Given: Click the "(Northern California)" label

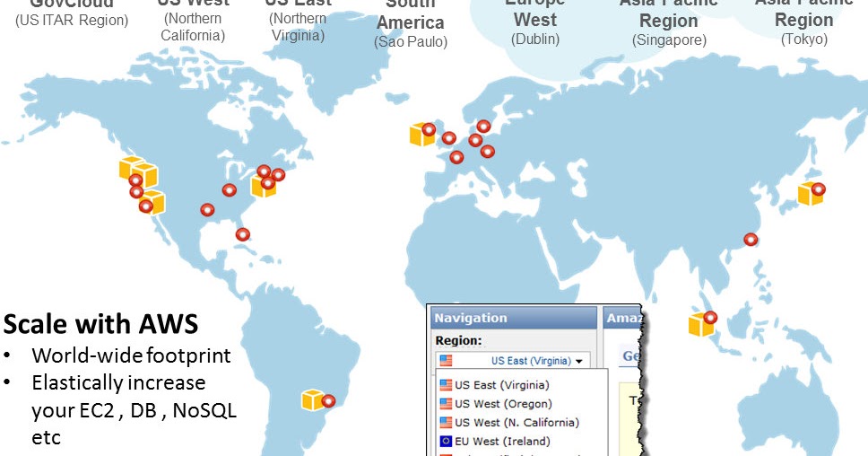Looking at the screenshot, I should [193, 27].
